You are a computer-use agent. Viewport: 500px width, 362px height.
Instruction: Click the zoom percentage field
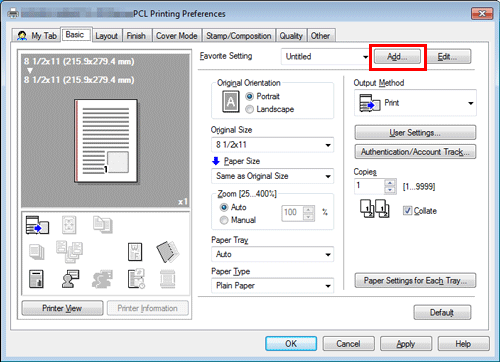pyautogui.click(x=293, y=213)
